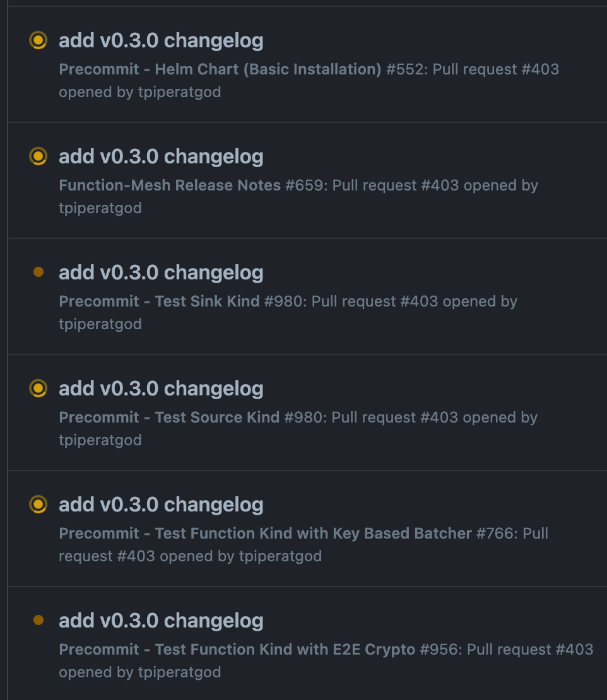Click the status indicator beside Test Source Kind
Screen dimensions: 607x700
38,388
